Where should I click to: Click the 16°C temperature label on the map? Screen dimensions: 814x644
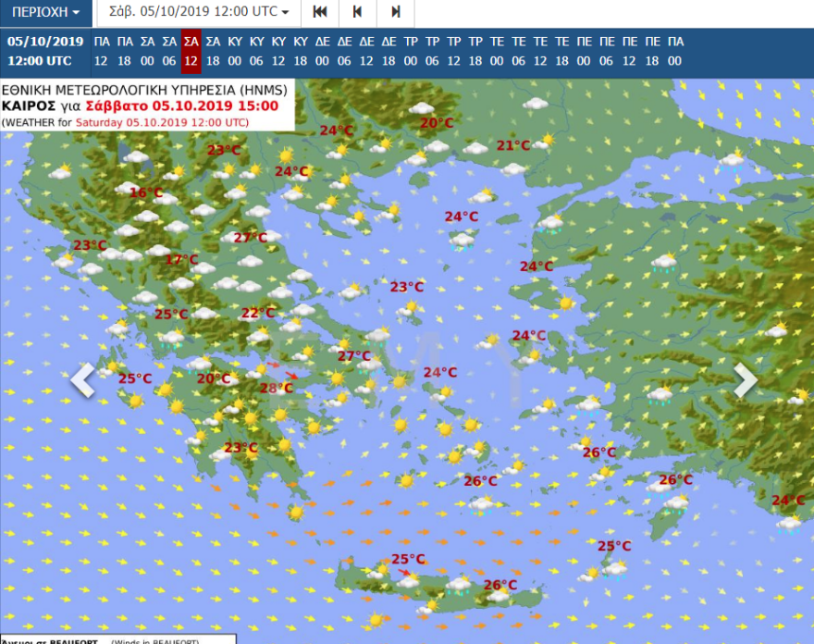coord(145,192)
